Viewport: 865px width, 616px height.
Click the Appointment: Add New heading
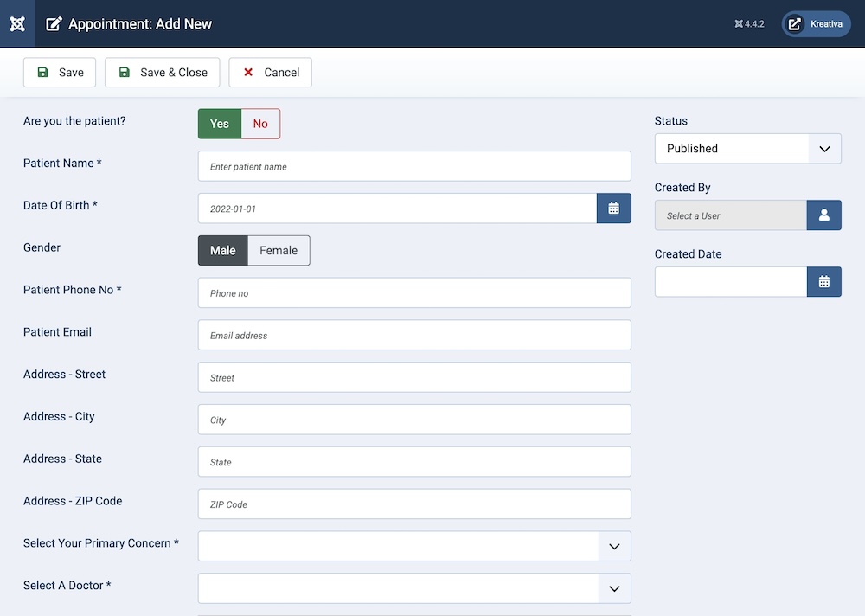tap(140, 23)
